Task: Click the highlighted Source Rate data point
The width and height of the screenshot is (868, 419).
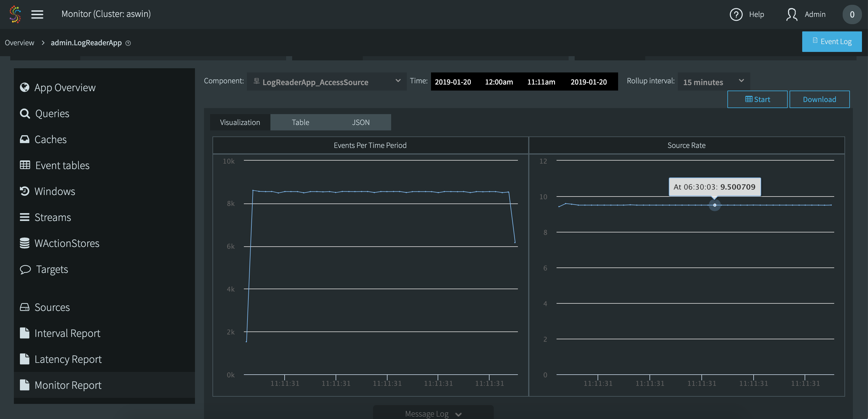Action: [x=714, y=205]
